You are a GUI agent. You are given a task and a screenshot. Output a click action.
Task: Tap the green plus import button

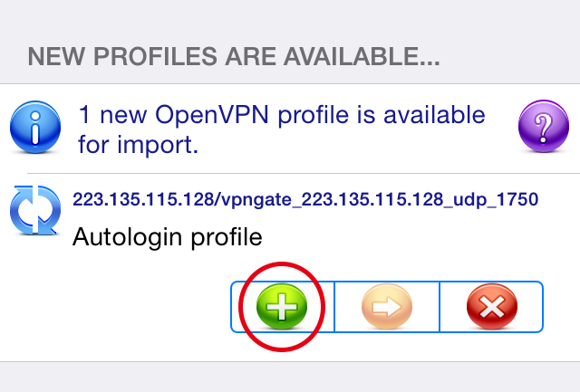[282, 306]
